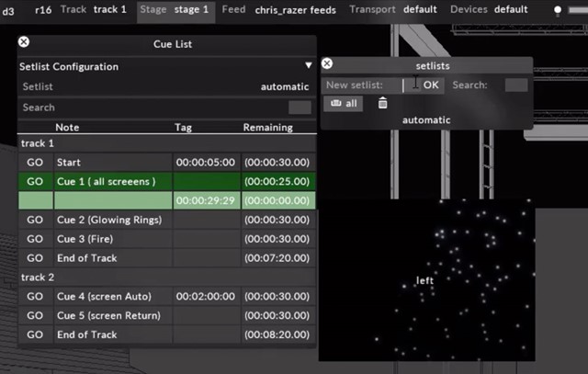Viewport: 588px width, 374px height.
Task: Click remaining time (00:07:20.00)
Action: coord(277,258)
